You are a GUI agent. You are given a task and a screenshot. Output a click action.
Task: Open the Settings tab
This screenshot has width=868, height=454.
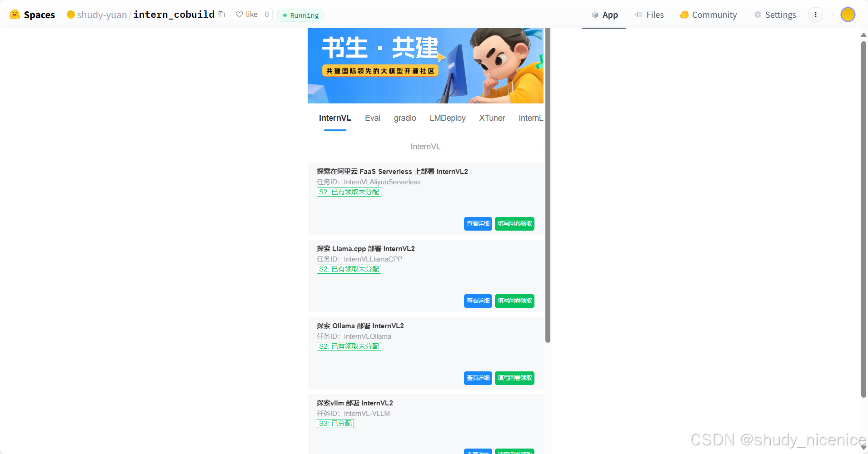click(775, 15)
